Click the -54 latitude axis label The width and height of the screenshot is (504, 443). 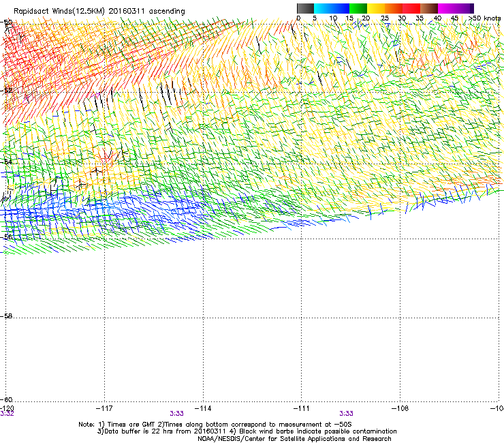(6, 162)
